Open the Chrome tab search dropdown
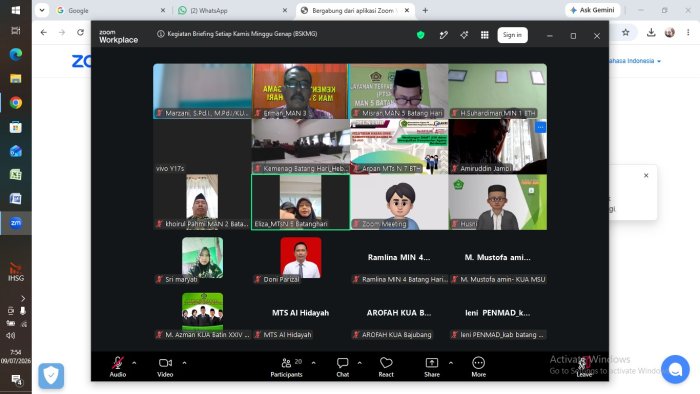The image size is (700, 394). coord(42,10)
